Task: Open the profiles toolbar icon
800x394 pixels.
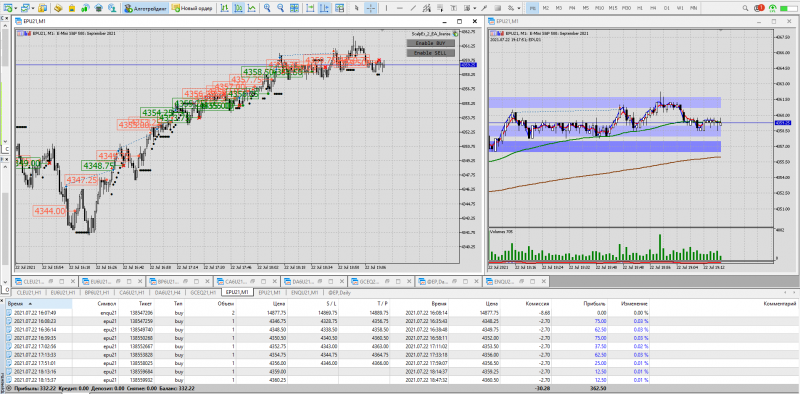Action: tap(25, 8)
